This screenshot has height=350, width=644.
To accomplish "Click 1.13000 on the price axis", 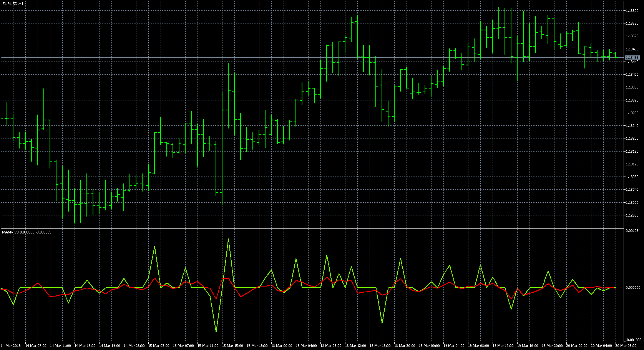I will (x=632, y=203).
